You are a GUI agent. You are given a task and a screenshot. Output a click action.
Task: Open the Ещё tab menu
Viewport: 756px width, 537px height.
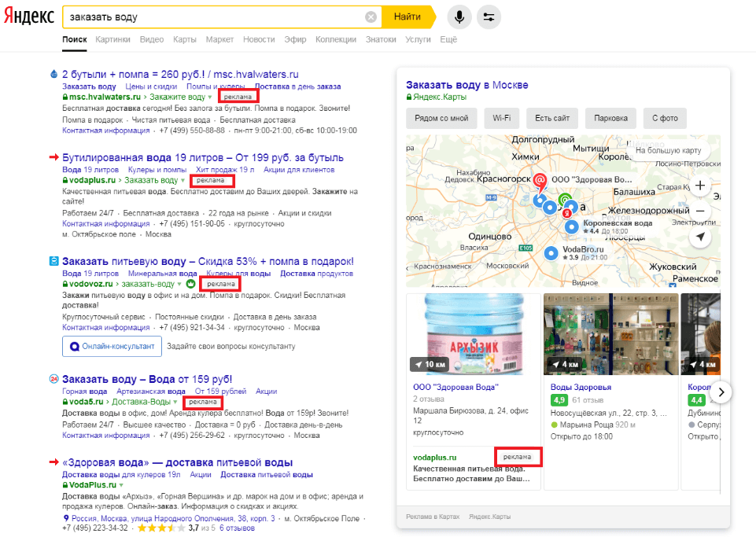click(x=448, y=39)
